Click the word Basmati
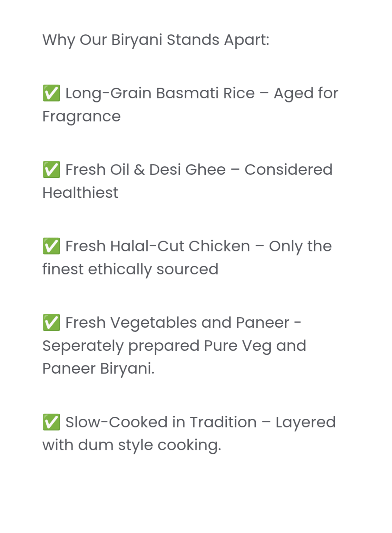 pos(187,93)
